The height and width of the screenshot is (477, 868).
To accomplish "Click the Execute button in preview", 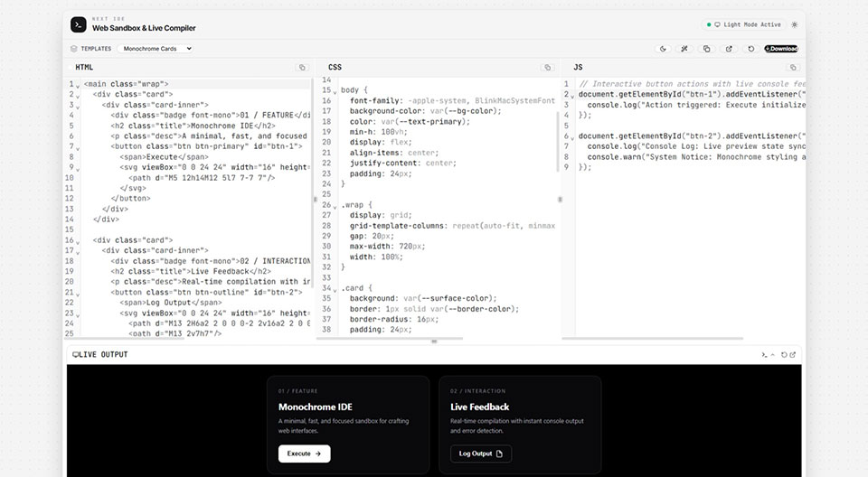I will [x=305, y=454].
